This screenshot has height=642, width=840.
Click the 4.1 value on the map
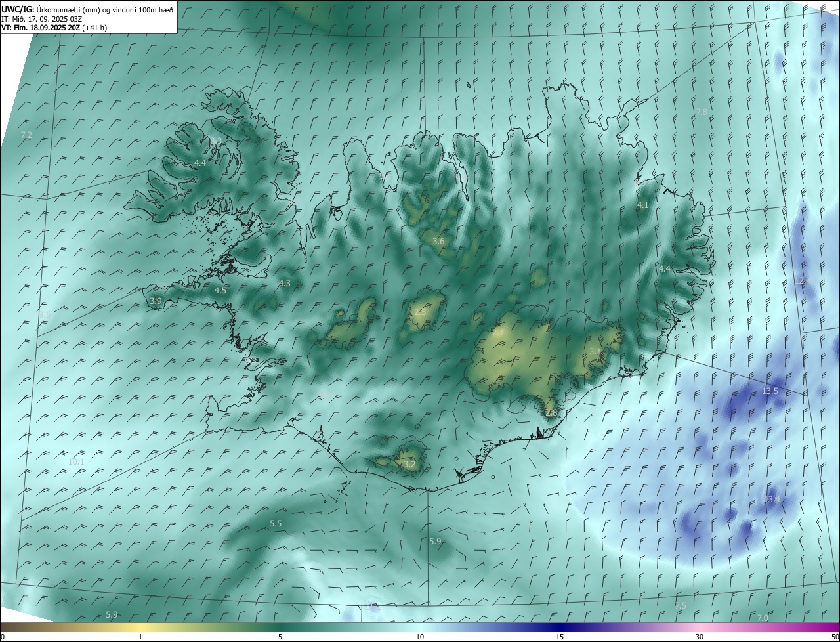643,205
